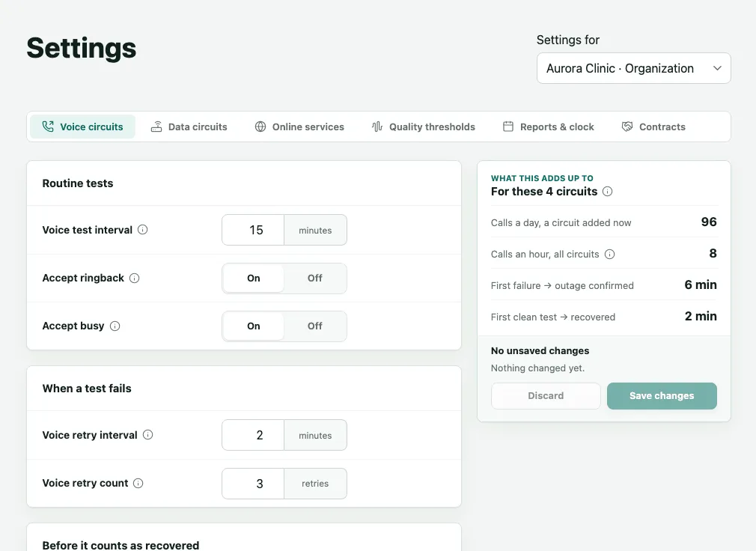The image size is (756, 551).
Task: Click 'WHAT THIS ADDS UP TO' label
Action: pos(542,178)
